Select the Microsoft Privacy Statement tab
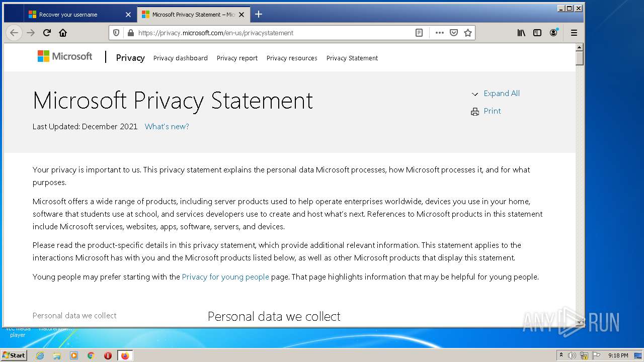Viewport: 644px width, 362px height. click(x=193, y=15)
